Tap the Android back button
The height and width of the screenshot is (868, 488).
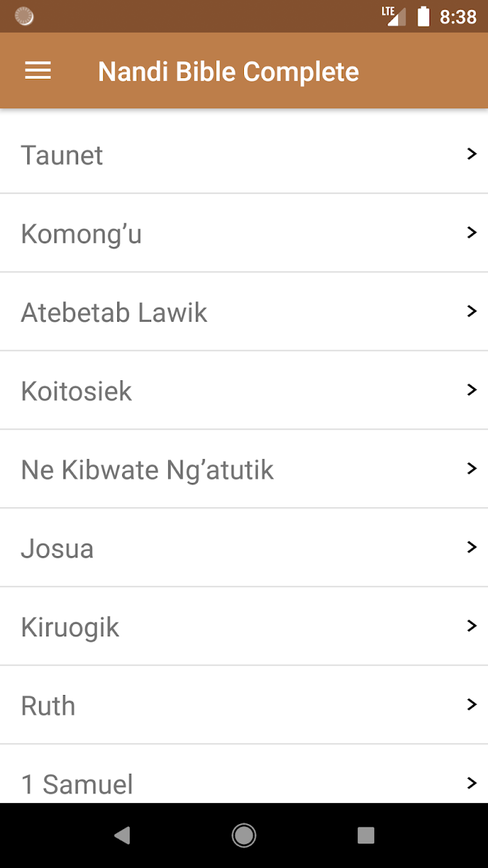point(122,835)
